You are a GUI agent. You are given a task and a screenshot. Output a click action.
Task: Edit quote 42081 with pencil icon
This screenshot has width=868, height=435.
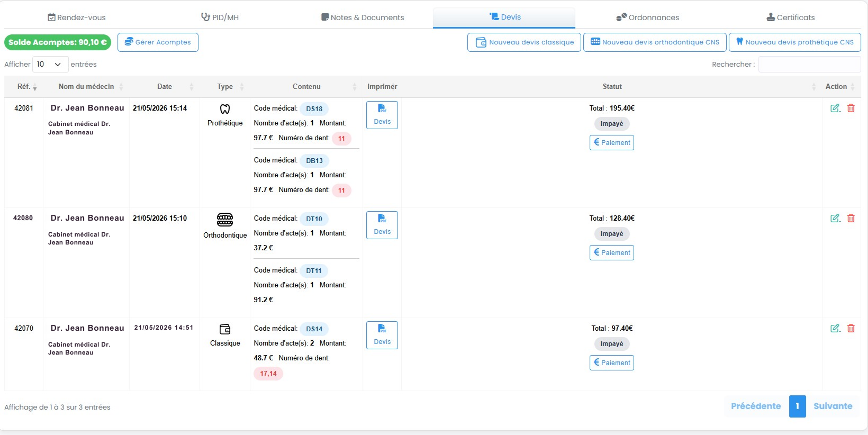(835, 108)
